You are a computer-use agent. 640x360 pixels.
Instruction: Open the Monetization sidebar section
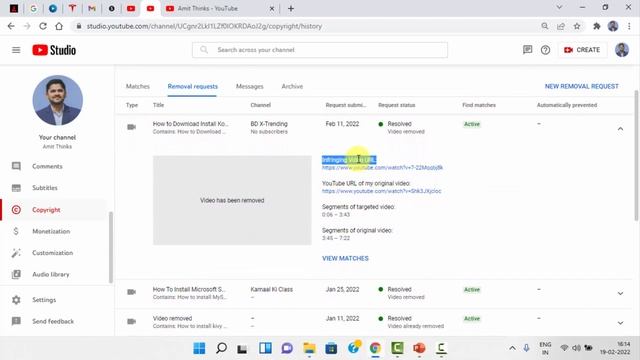click(51, 231)
